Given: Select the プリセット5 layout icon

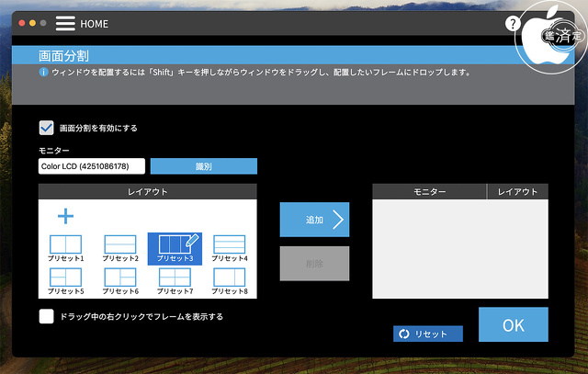Looking at the screenshot, I should (64, 277).
